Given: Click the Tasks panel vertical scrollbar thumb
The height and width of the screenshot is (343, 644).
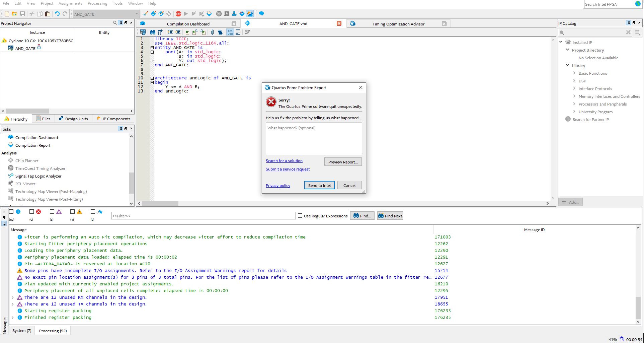Looking at the screenshot, I should [131, 183].
